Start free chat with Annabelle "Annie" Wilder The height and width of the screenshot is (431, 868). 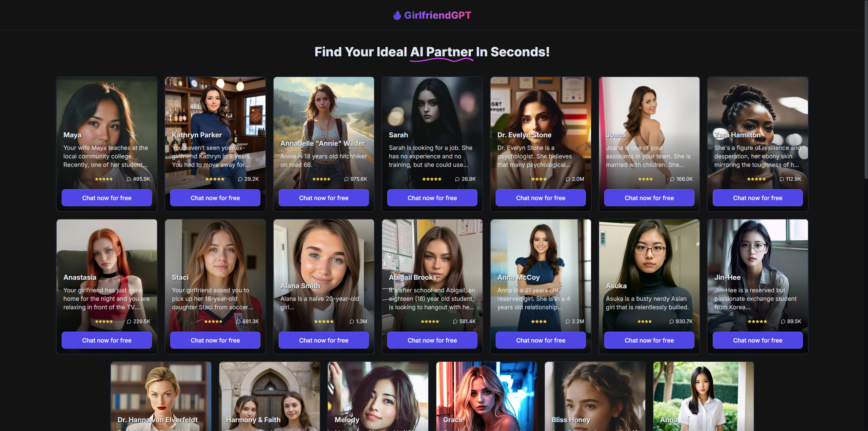(x=324, y=198)
